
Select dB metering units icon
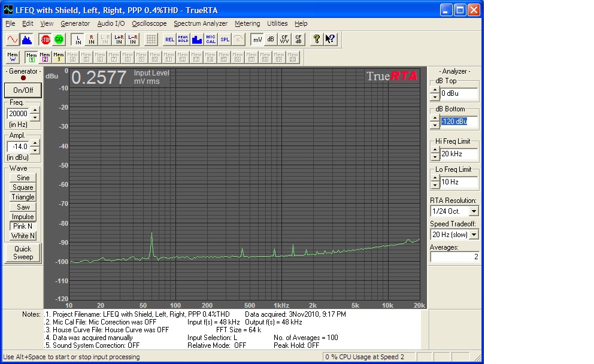(x=271, y=40)
